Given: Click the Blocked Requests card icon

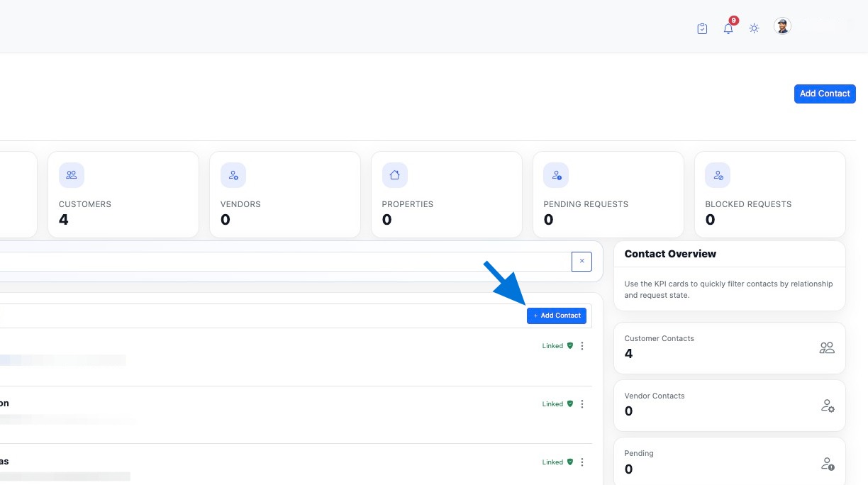Looking at the screenshot, I should (718, 175).
